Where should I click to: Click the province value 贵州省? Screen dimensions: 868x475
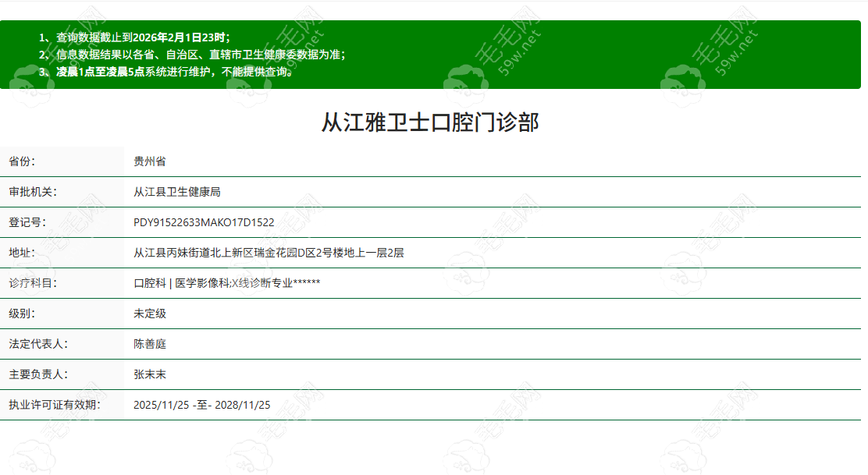click(146, 161)
